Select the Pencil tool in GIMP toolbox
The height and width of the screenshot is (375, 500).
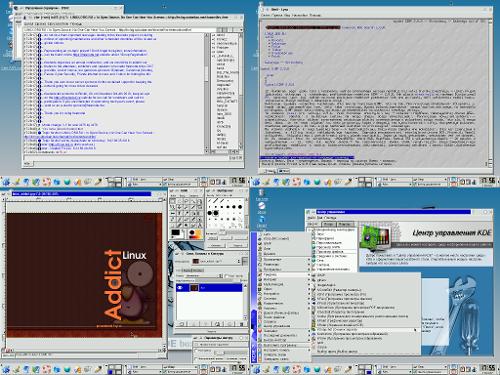pyautogui.click(x=173, y=219)
